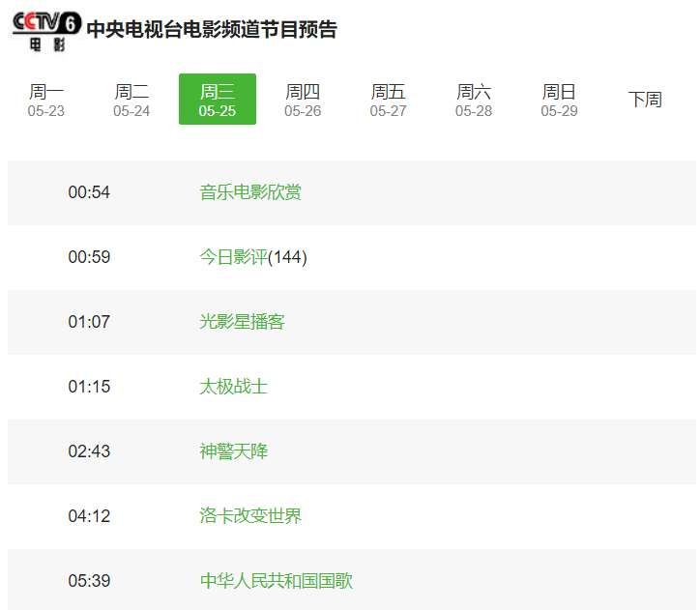Open the Sunday 05-29 schedule
The image size is (700, 610).
pos(559,100)
